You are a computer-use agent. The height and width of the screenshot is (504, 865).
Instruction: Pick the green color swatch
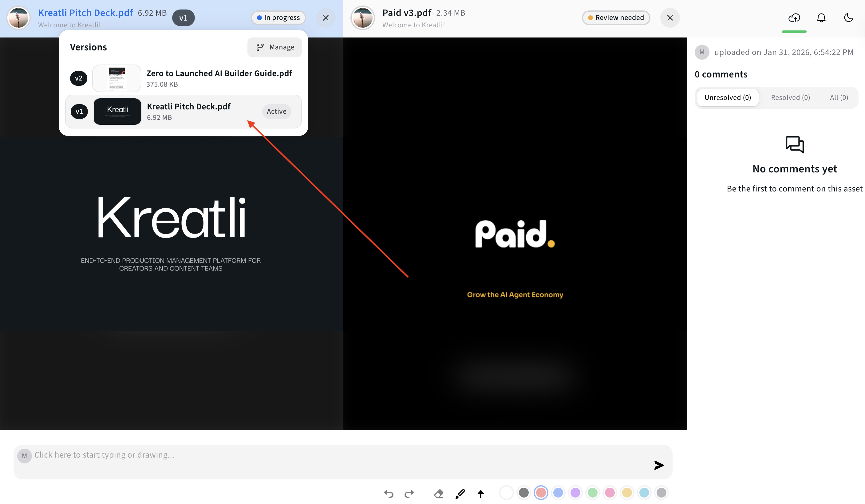592,493
